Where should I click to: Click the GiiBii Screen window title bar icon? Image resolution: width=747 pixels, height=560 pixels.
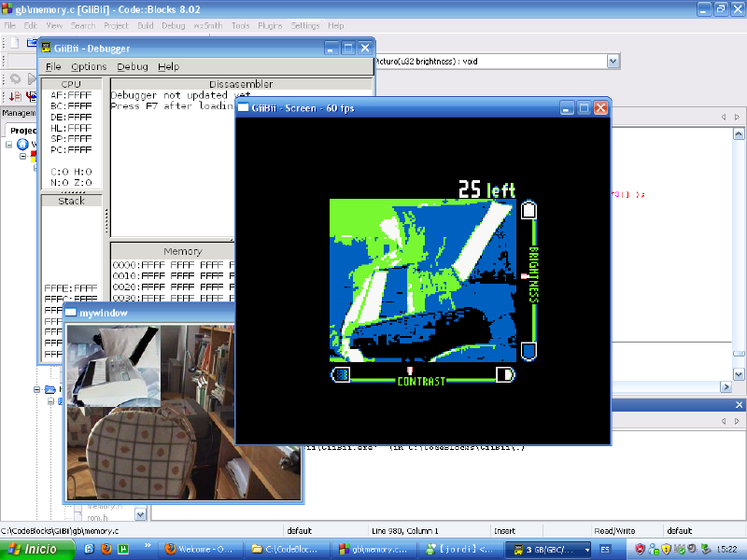245,107
